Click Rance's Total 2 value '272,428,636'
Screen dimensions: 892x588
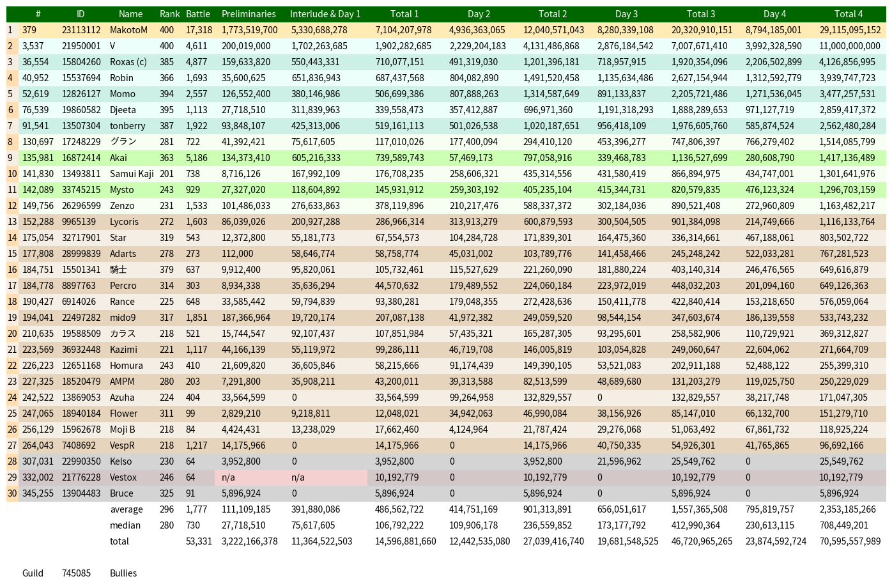tap(548, 302)
